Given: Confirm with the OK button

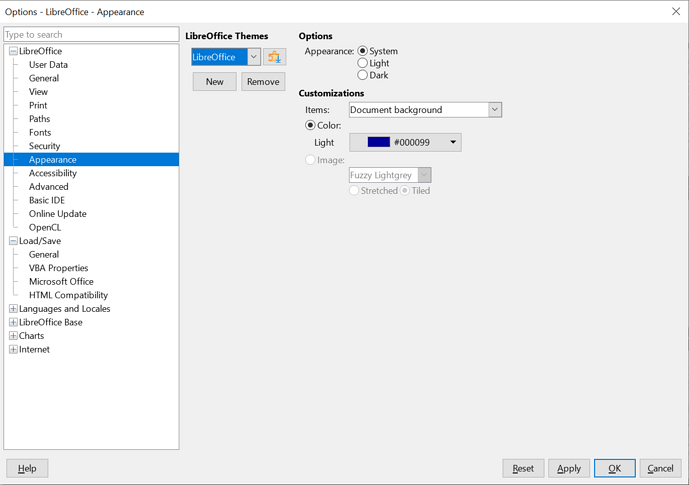Looking at the screenshot, I should coord(615,468).
